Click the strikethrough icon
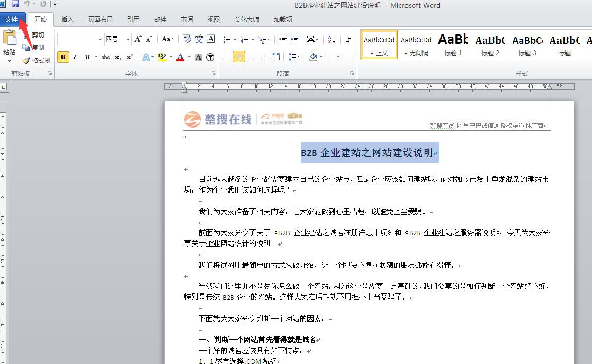 click(106, 57)
